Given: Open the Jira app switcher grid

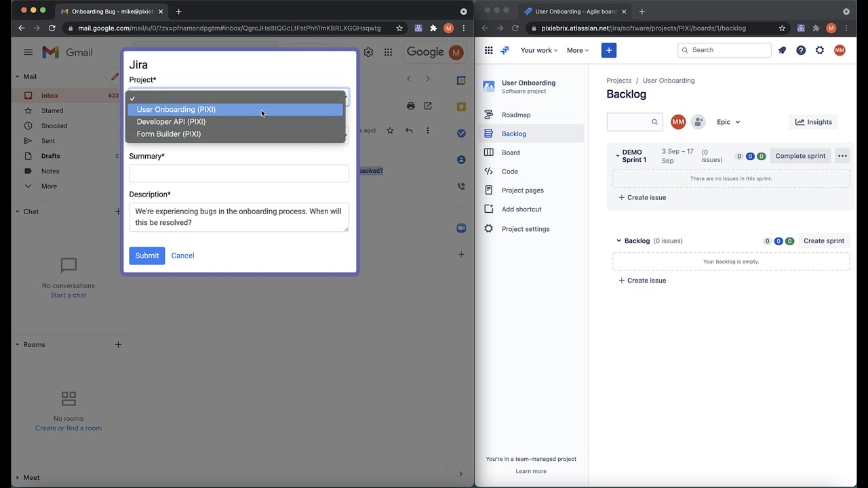Looking at the screenshot, I should click(x=488, y=50).
